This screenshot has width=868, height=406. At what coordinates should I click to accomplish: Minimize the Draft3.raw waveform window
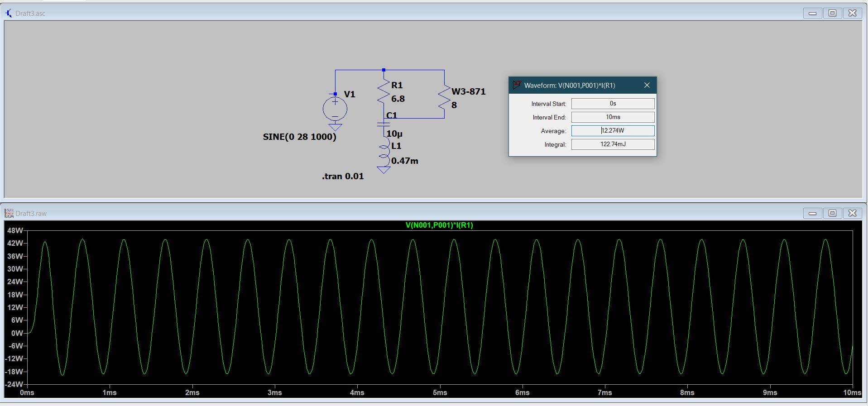(812, 213)
